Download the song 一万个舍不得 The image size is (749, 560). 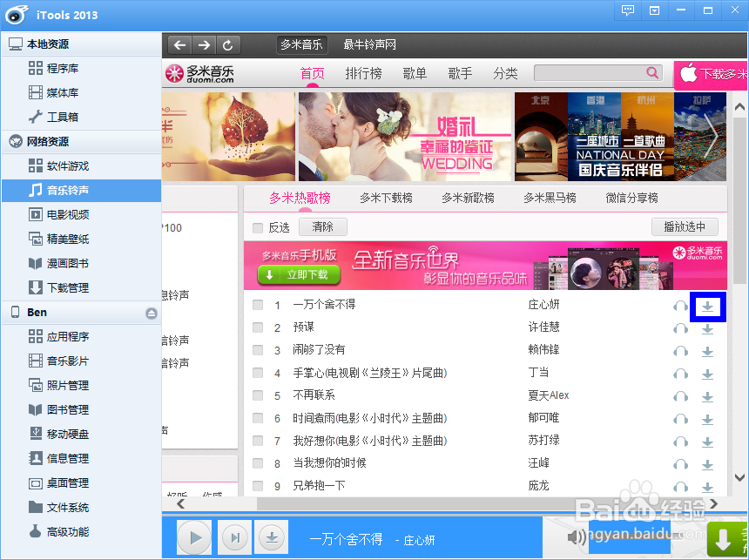(x=708, y=306)
